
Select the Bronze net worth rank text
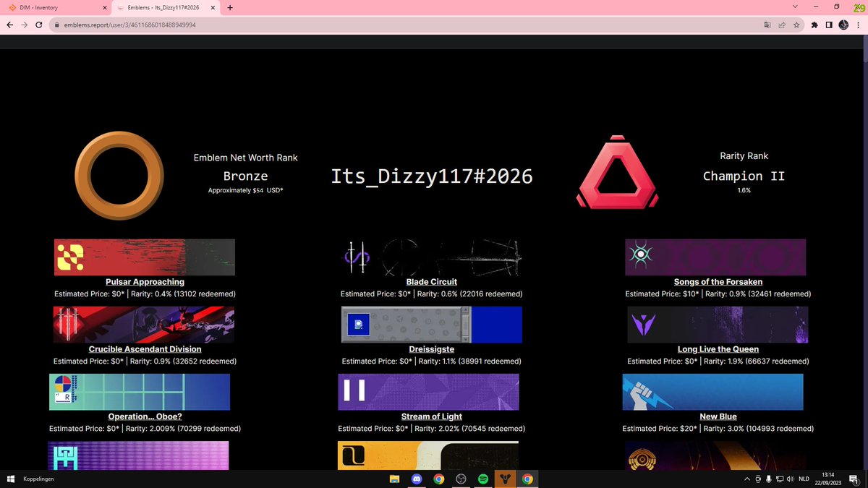(245, 176)
